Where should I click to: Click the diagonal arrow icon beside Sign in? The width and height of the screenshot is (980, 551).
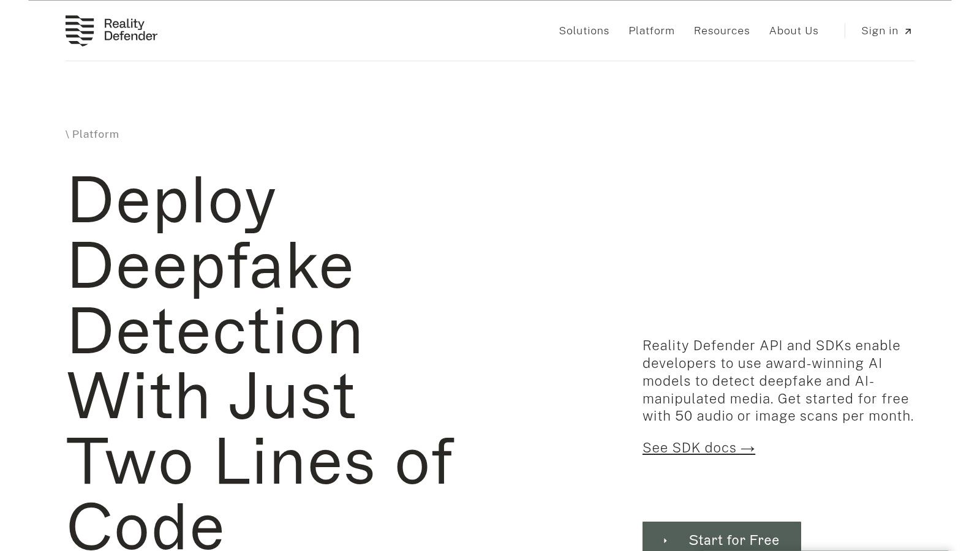(x=908, y=31)
